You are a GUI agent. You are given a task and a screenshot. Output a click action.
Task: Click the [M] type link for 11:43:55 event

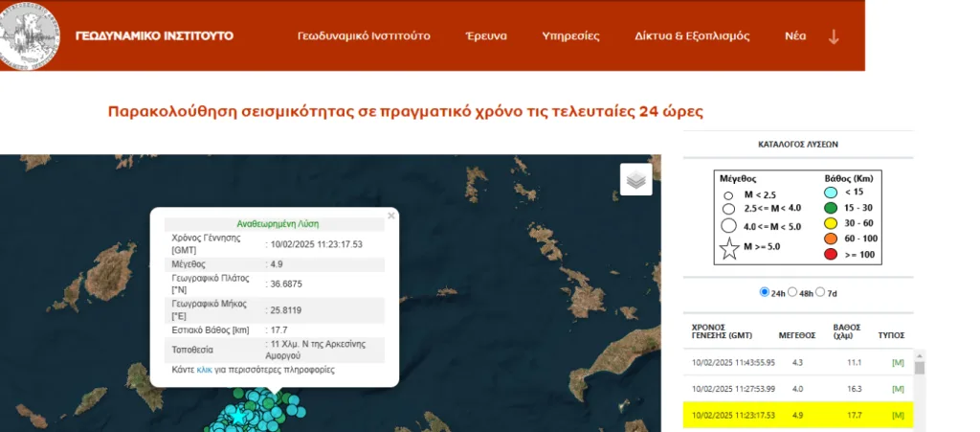(x=897, y=363)
